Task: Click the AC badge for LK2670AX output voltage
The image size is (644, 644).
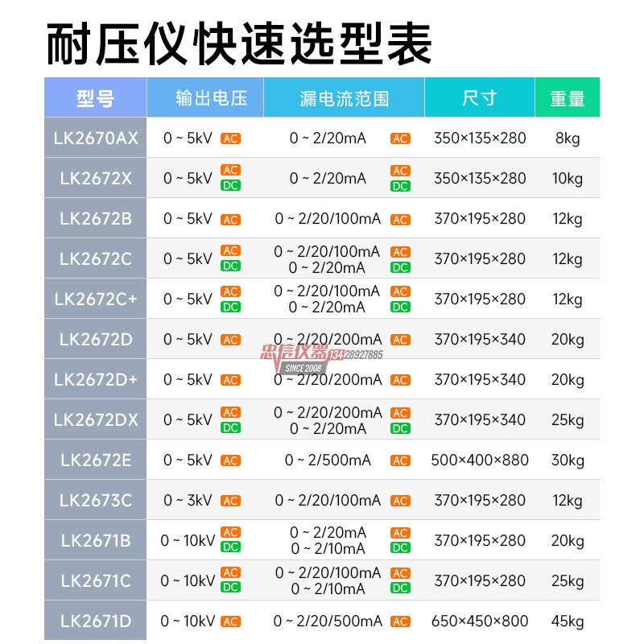Action: point(231,138)
